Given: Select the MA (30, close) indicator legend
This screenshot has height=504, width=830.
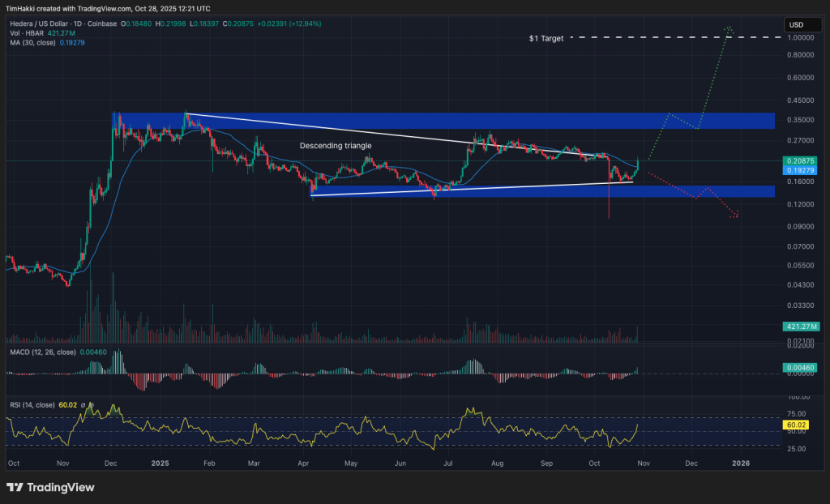Looking at the screenshot, I should pos(32,43).
